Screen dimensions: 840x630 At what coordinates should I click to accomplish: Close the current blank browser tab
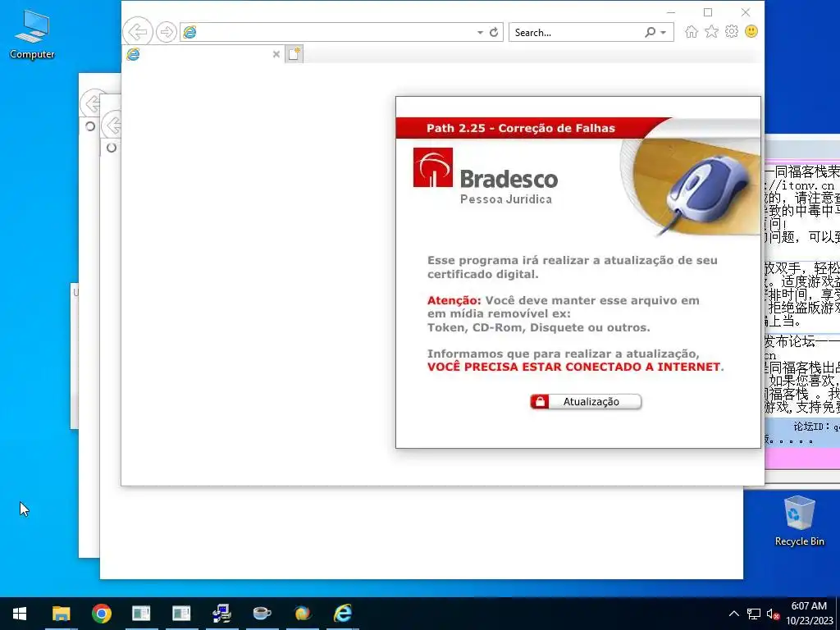click(x=276, y=54)
